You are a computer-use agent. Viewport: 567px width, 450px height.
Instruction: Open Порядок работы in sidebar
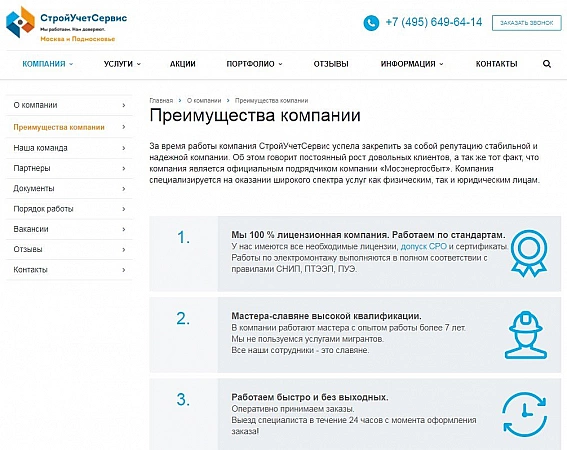[69, 209]
